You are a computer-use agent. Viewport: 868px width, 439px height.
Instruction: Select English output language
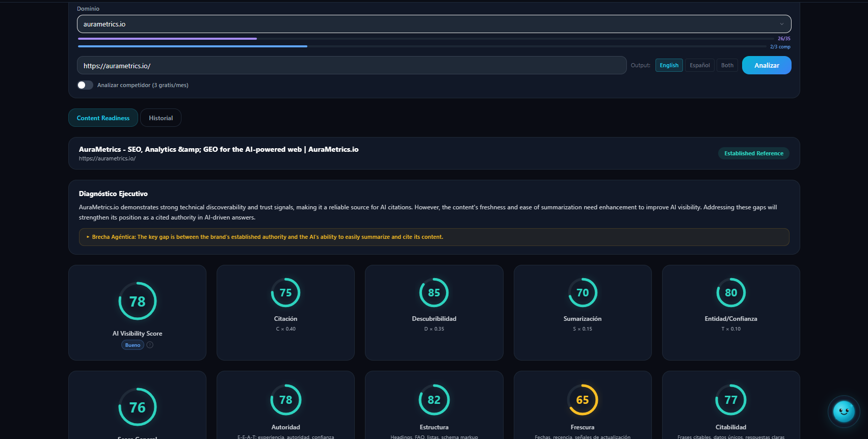[x=669, y=65]
